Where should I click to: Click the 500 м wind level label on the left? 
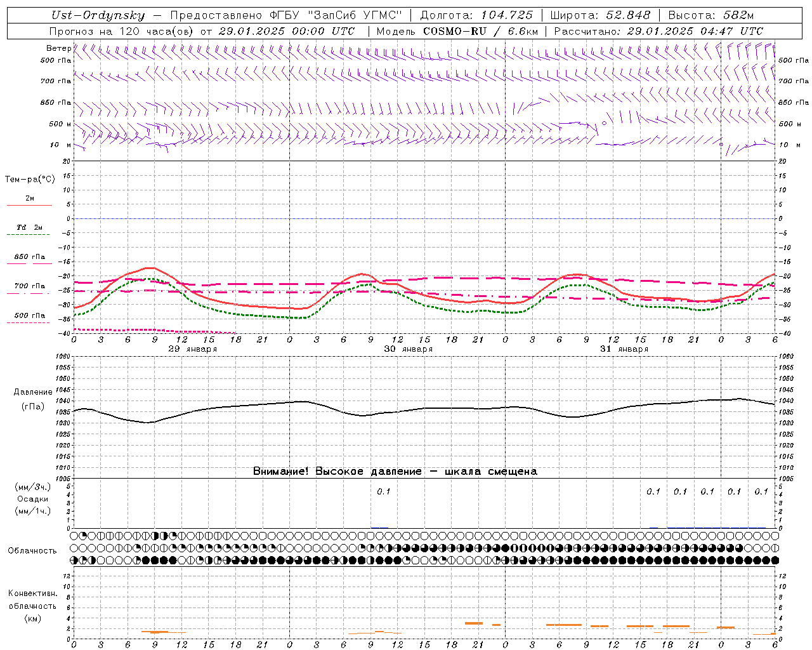pos(60,124)
